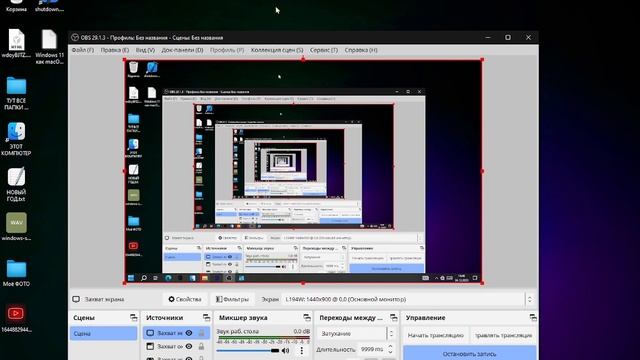Click the window-capture icon of the second source
640x360 pixels.
click(150, 346)
